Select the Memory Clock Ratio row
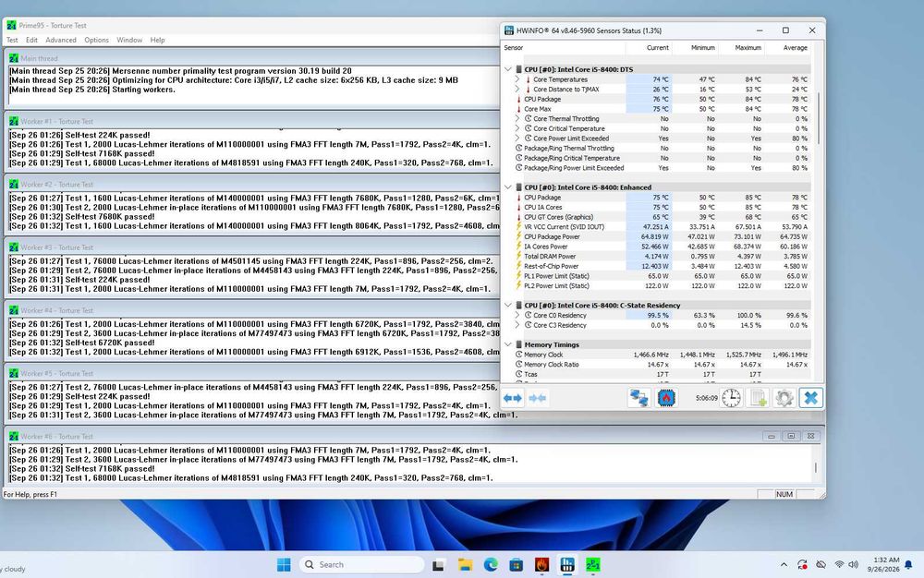Viewport: 924px width, 578px height. (657, 365)
